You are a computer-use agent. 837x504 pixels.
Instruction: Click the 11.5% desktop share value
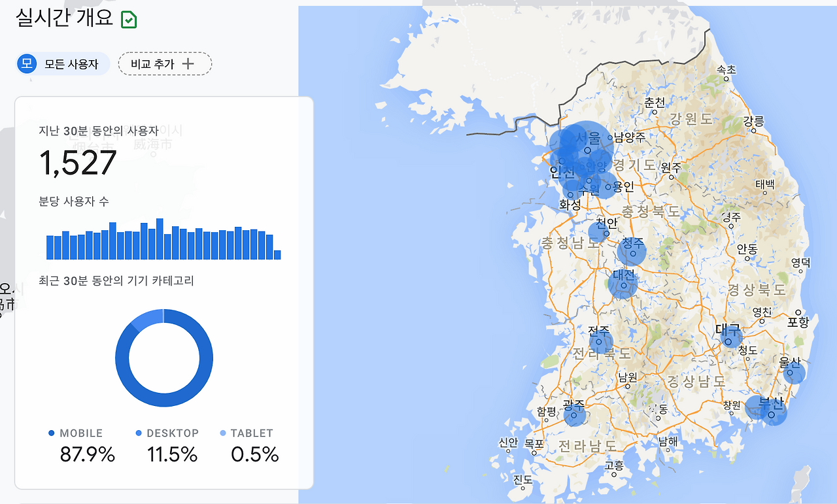[172, 454]
